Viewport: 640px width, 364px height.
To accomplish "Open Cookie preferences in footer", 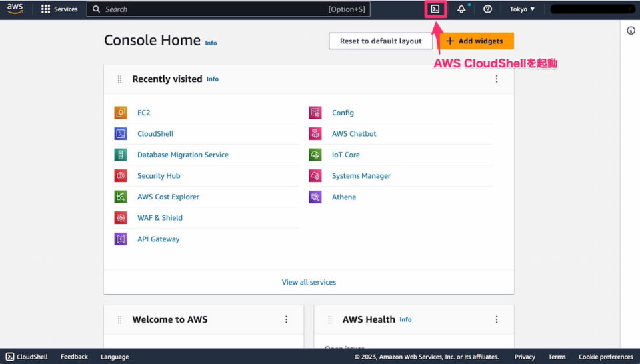I will [x=606, y=357].
